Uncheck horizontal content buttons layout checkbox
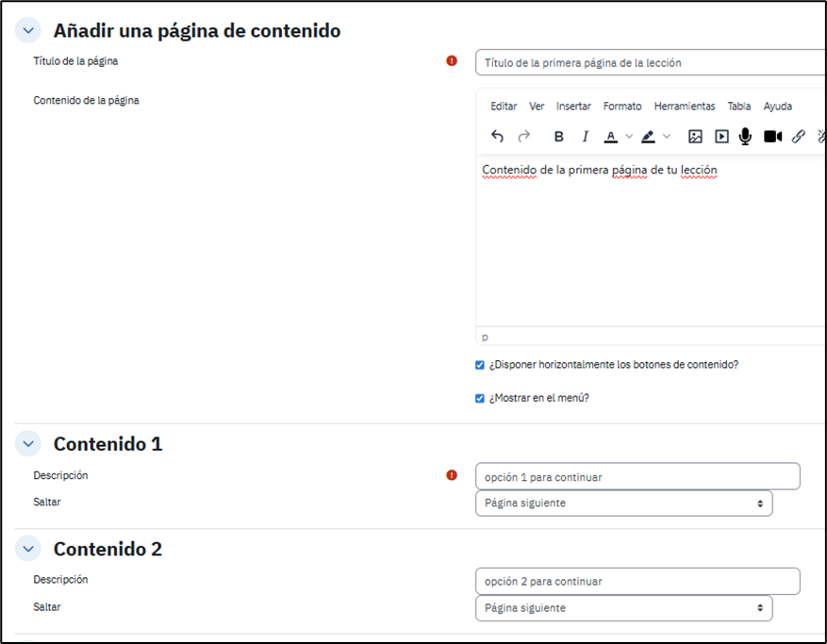The width and height of the screenshot is (827, 644). (480, 365)
